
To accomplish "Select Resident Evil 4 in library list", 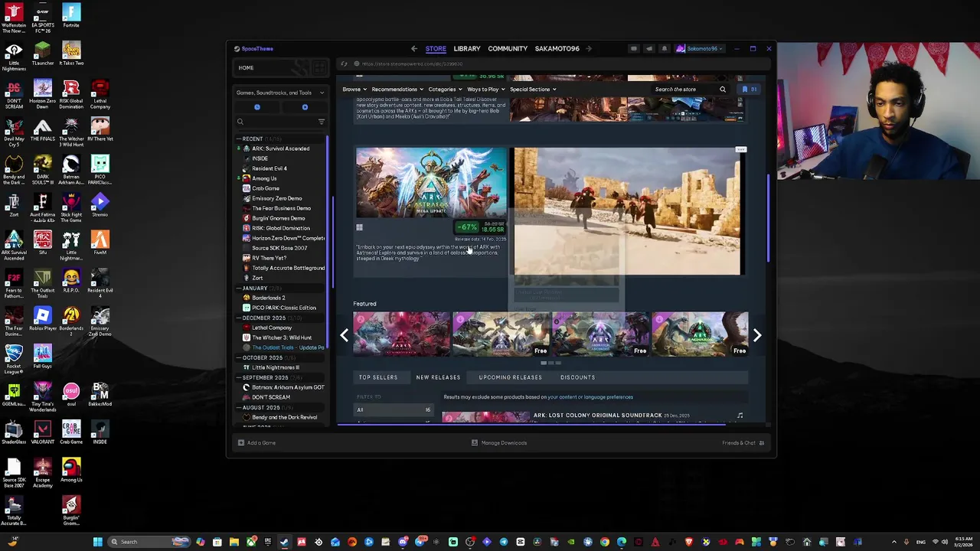I will point(269,168).
